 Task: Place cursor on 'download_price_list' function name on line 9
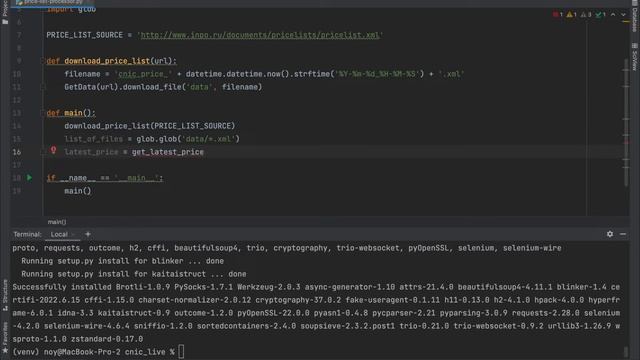107,61
